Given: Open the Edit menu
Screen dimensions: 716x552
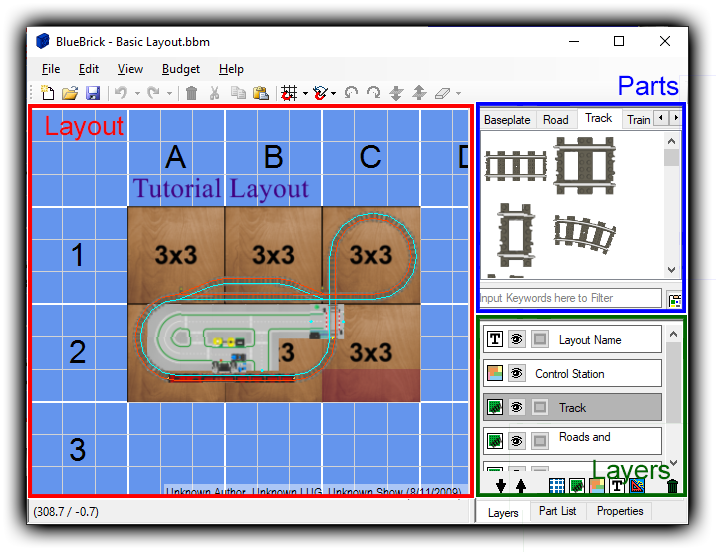Looking at the screenshot, I should pos(89,69).
